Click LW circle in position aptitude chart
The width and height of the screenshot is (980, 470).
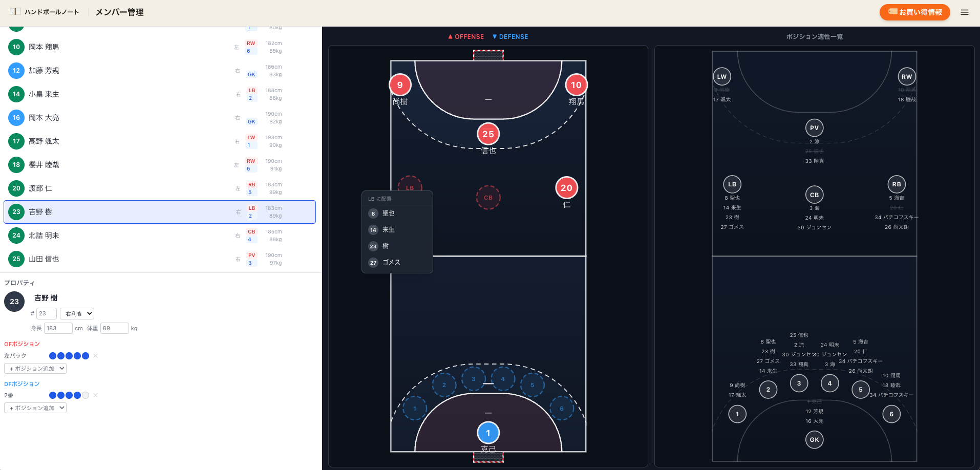tap(722, 77)
